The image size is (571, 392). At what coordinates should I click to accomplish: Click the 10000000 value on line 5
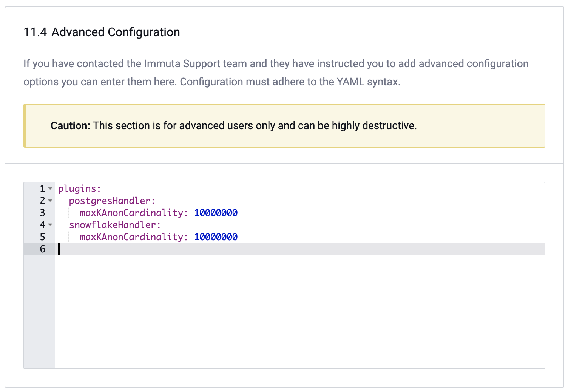coord(216,237)
